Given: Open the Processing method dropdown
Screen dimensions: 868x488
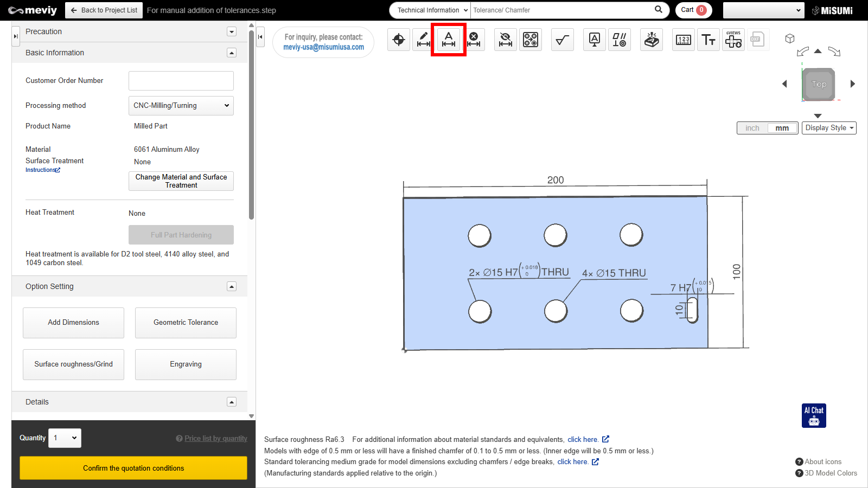Looking at the screenshot, I should [x=181, y=106].
